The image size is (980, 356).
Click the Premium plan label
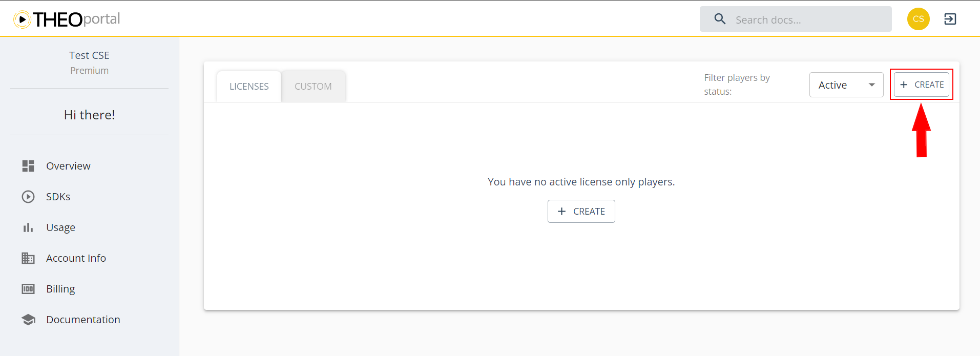pyautogui.click(x=89, y=70)
